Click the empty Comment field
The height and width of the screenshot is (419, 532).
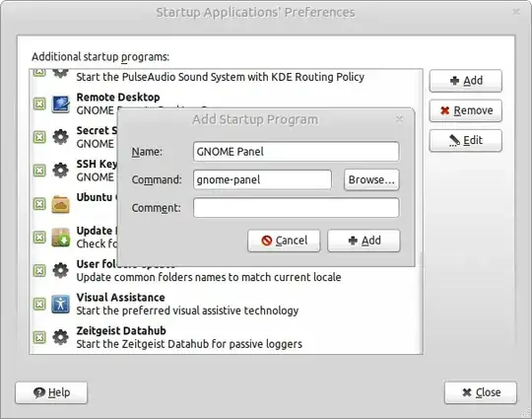(x=297, y=208)
